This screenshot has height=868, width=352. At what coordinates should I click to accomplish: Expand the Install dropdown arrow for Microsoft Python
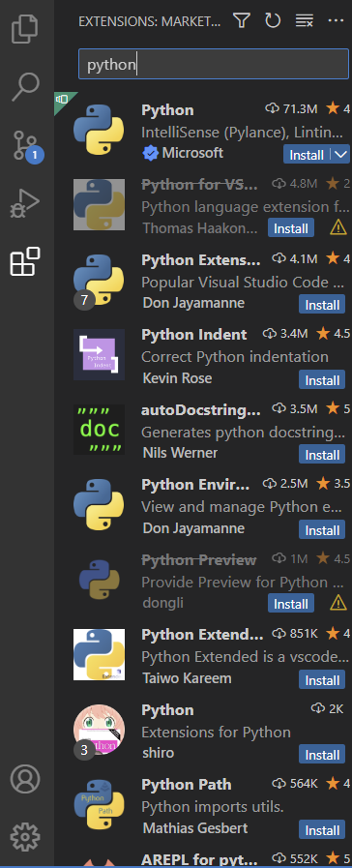[341, 155]
